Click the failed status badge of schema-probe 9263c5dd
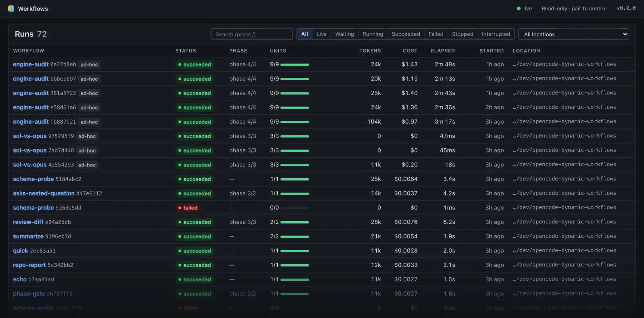This screenshot has height=318, width=644. (x=188, y=208)
